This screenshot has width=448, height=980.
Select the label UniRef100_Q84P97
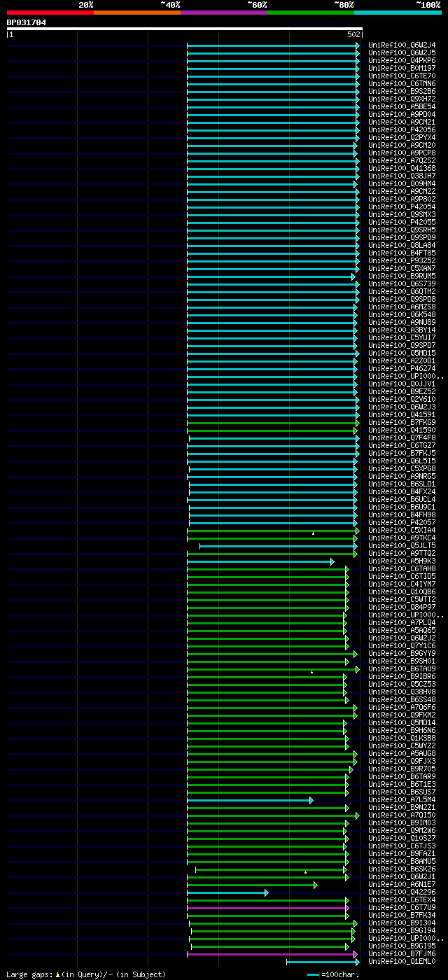click(x=402, y=607)
